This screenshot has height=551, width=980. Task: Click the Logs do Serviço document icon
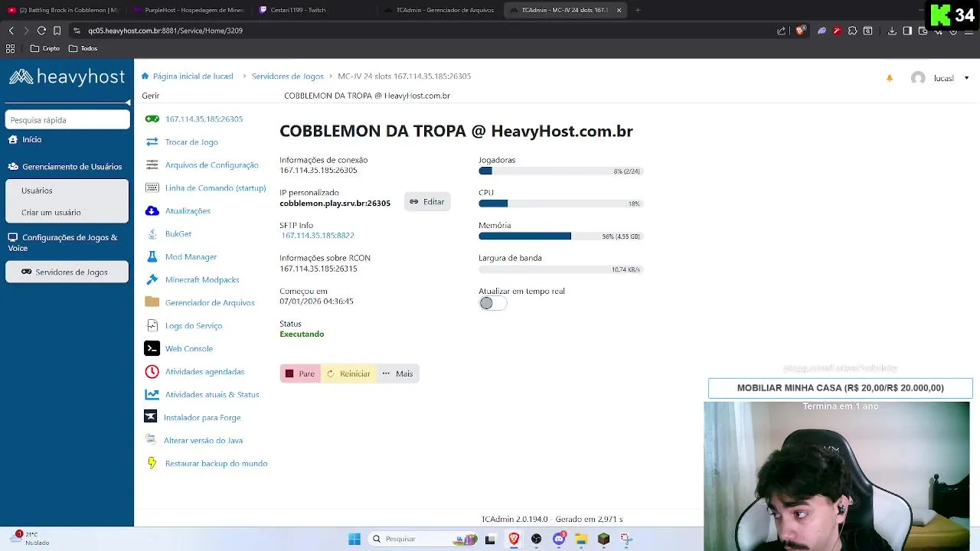click(152, 325)
